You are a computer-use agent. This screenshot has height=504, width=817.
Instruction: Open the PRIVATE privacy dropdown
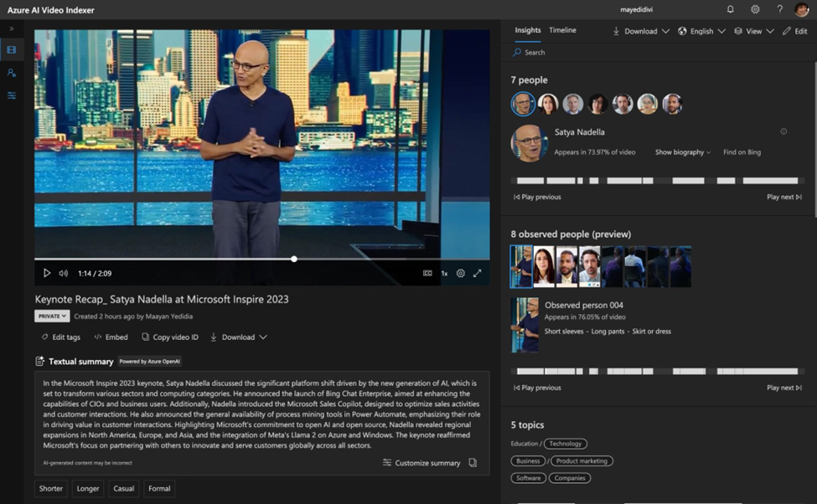(52, 316)
